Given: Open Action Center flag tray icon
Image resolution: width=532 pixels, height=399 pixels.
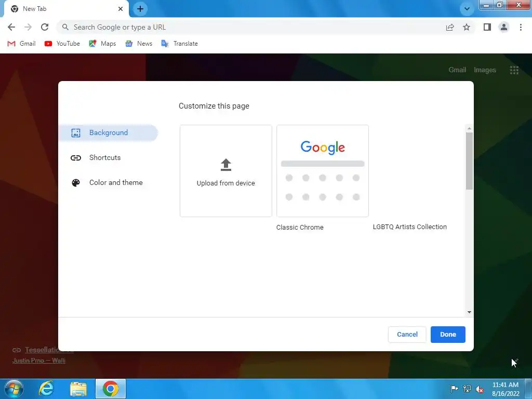Looking at the screenshot, I should pyautogui.click(x=454, y=389).
